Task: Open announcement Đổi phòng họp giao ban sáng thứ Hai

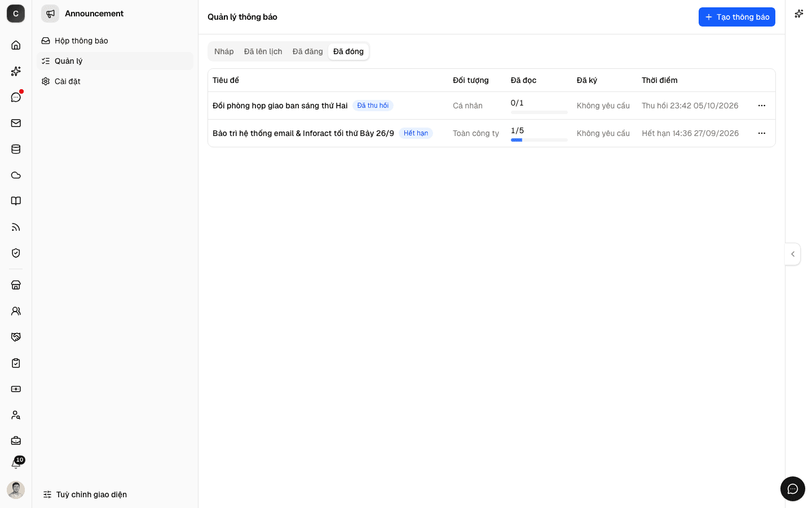Action: click(x=280, y=106)
